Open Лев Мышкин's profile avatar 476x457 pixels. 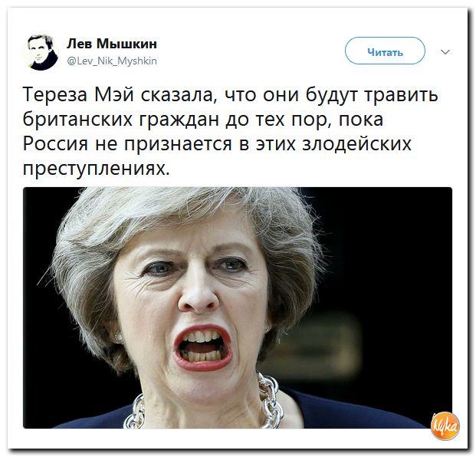click(41, 52)
